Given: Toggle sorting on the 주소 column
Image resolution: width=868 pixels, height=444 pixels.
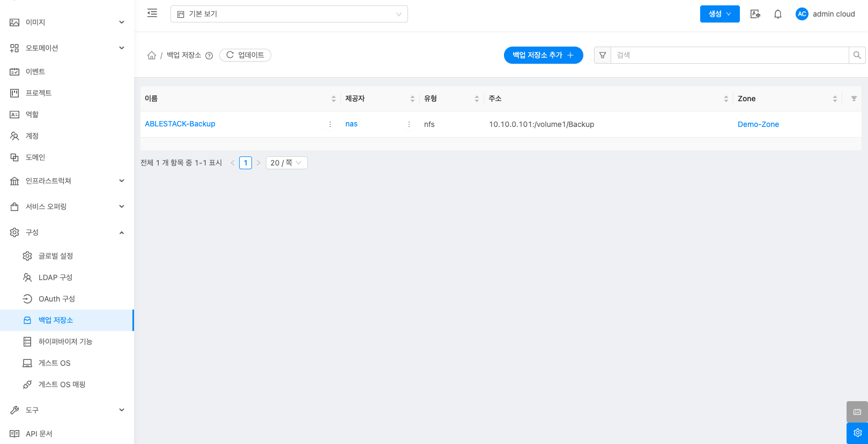Looking at the screenshot, I should pyautogui.click(x=726, y=99).
